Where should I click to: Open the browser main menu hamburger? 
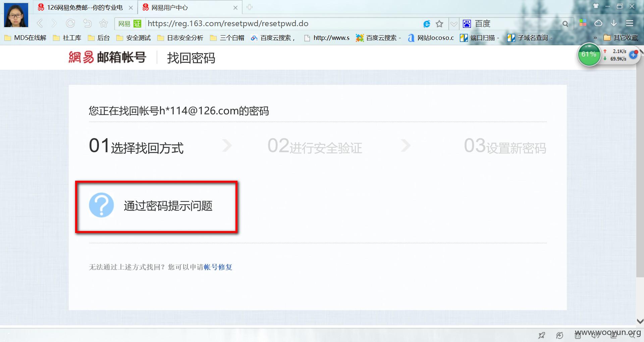[x=630, y=23]
